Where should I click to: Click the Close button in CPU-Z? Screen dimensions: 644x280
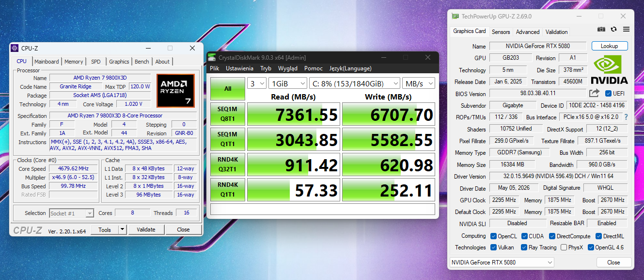(183, 230)
